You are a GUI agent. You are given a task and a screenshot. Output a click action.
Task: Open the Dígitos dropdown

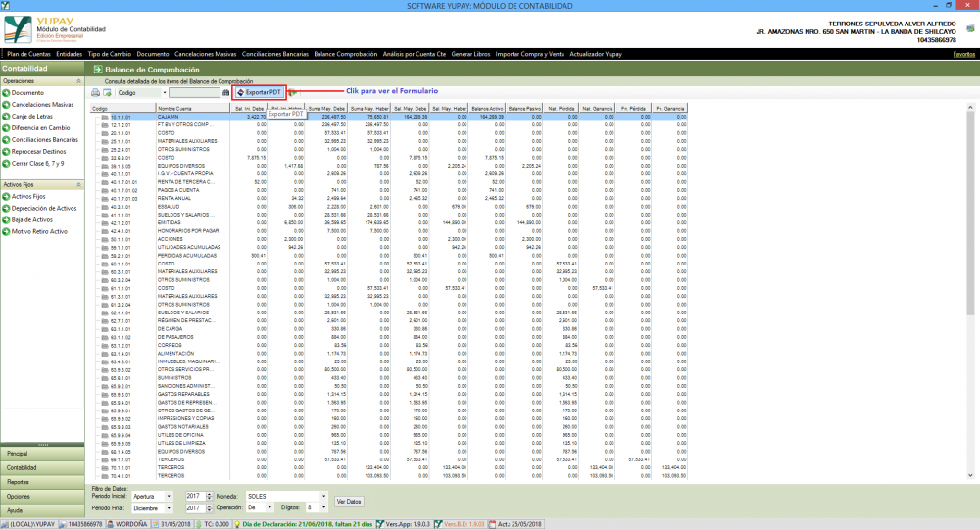[323, 507]
